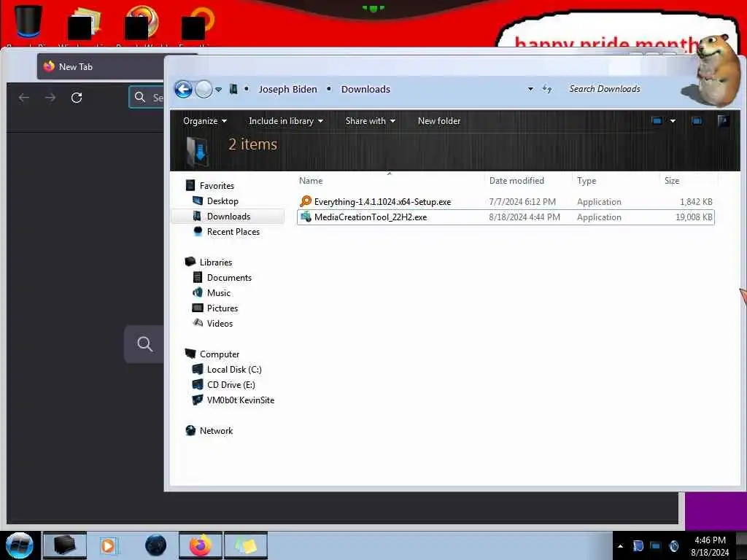
Task: Open the Share with menu
Action: [370, 121]
